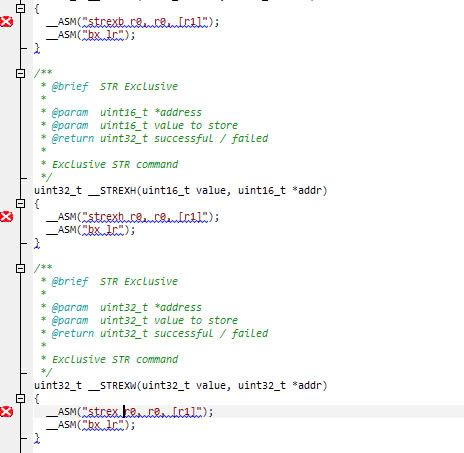This screenshot has height=453, width=464.
Task: Click the "bx lr" string below strexb
Action: tap(103, 35)
